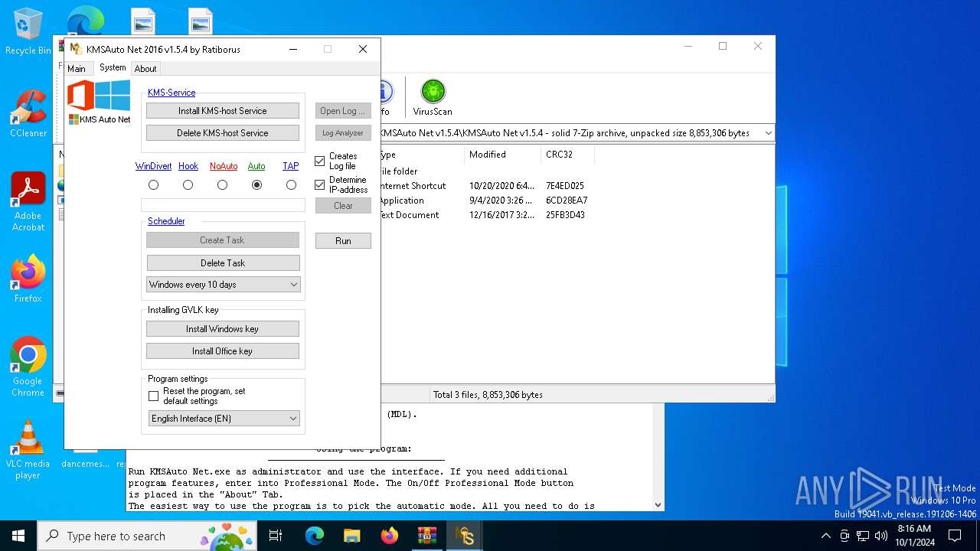Viewport: 980px width, 551px height.
Task: Click the VirusScan toolbar icon in WinRAR
Action: (x=433, y=97)
